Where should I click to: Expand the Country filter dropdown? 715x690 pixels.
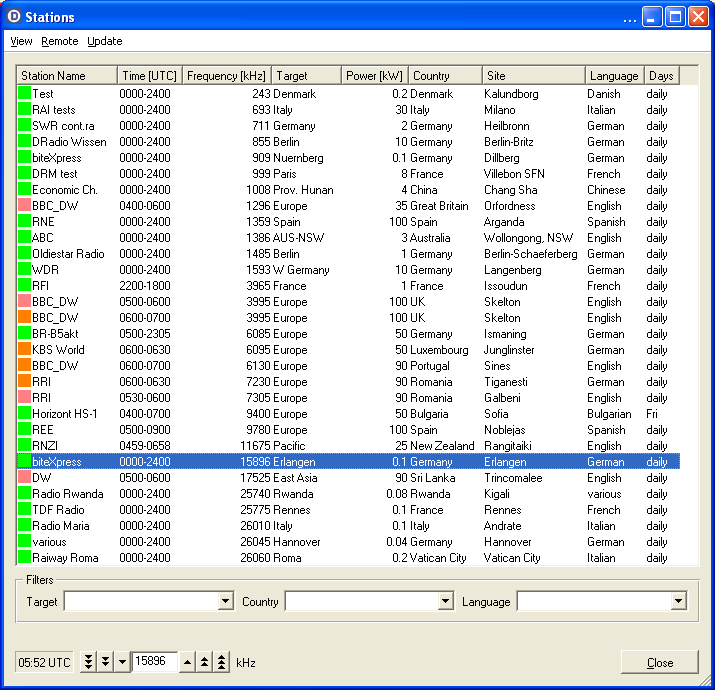pos(446,602)
